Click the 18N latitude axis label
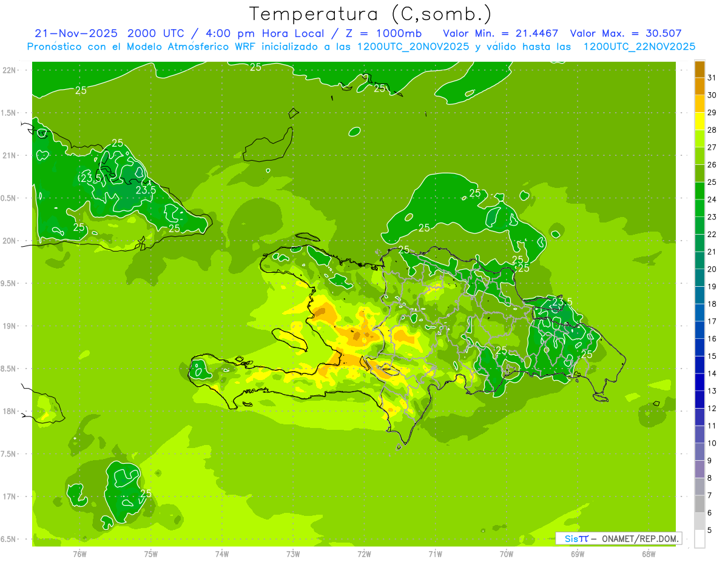The image size is (728, 562). (9, 411)
